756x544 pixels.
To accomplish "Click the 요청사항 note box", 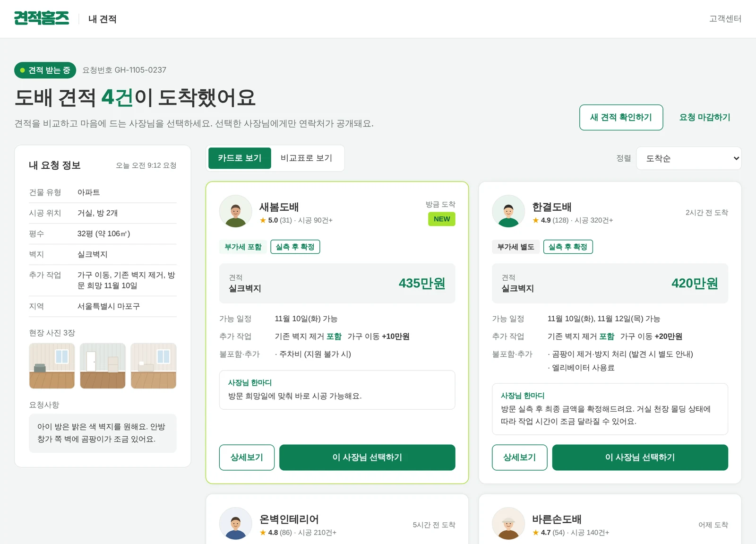I will (x=103, y=433).
